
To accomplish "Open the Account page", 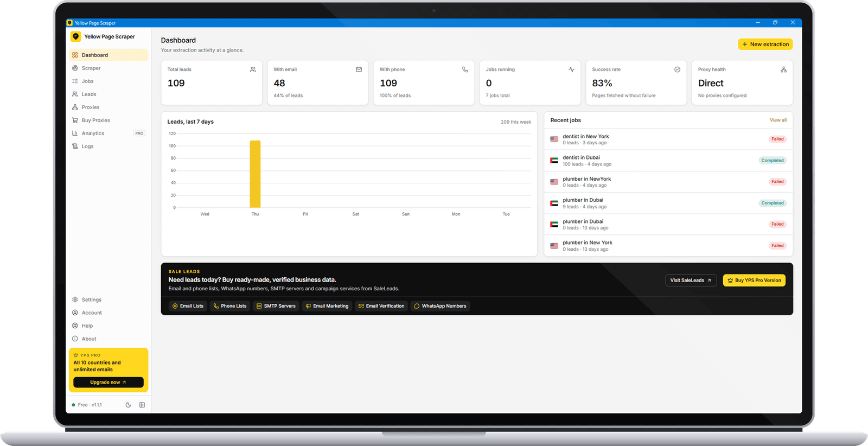I will point(108,313).
